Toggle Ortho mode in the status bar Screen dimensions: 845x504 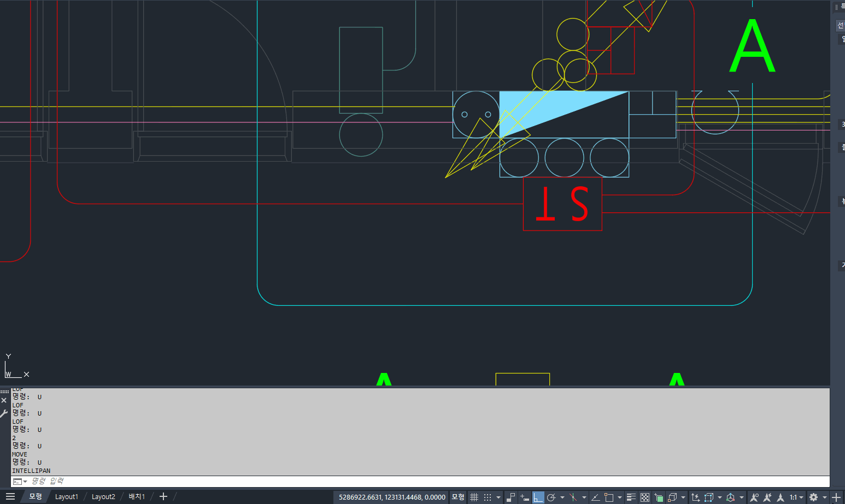pyautogui.click(x=538, y=497)
